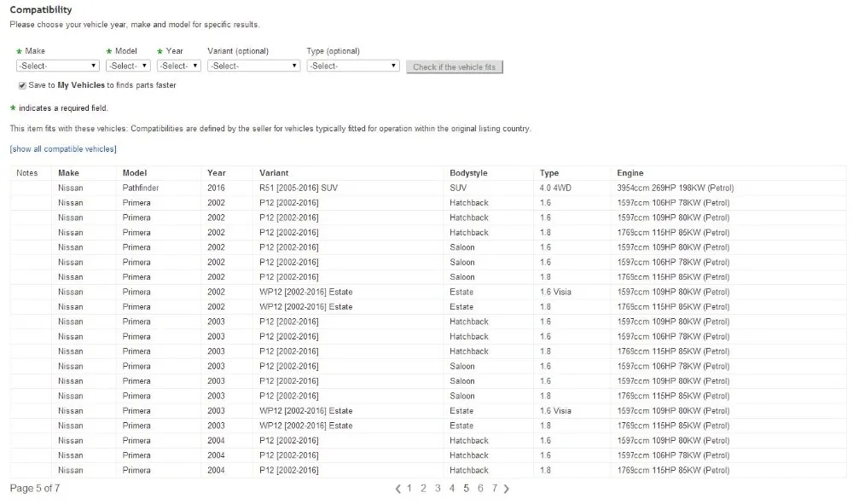
Task: Click the Type column header
Action: (548, 173)
